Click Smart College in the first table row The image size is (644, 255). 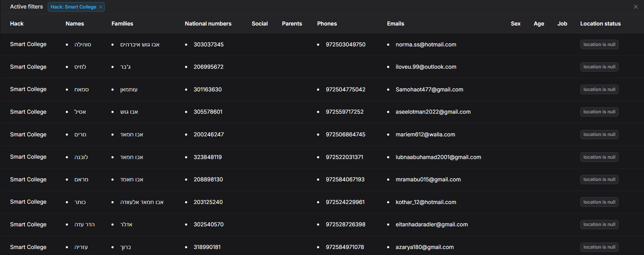coord(28,44)
